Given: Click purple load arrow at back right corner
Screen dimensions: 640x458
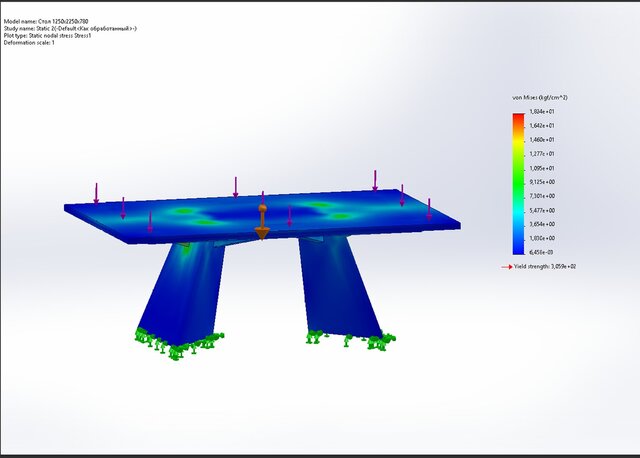Looking at the screenshot, I should click(x=375, y=180).
